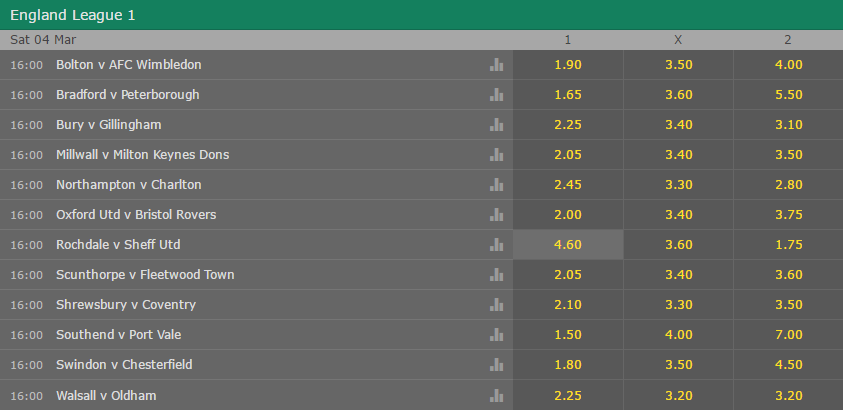The width and height of the screenshot is (843, 410).
Task: Select Southend draw odds 4.00
Action: click(x=678, y=335)
